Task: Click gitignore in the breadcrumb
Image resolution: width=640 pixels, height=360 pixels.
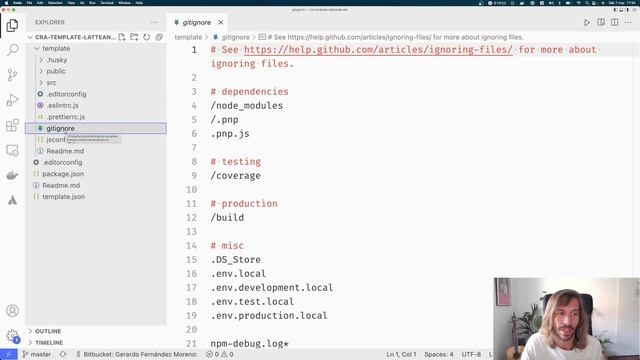Action: coord(236,37)
